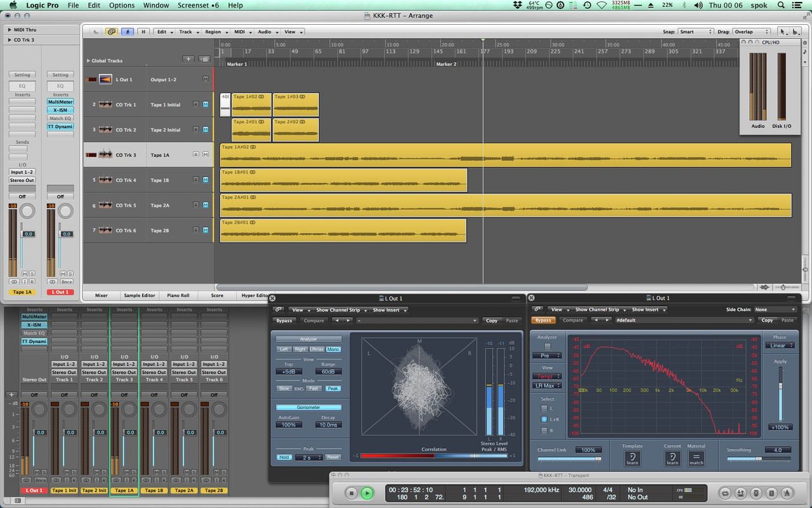Screen dimensions: 812x508
Task: Expand the Global Tracks disclosure triangle
Action: tap(88, 61)
